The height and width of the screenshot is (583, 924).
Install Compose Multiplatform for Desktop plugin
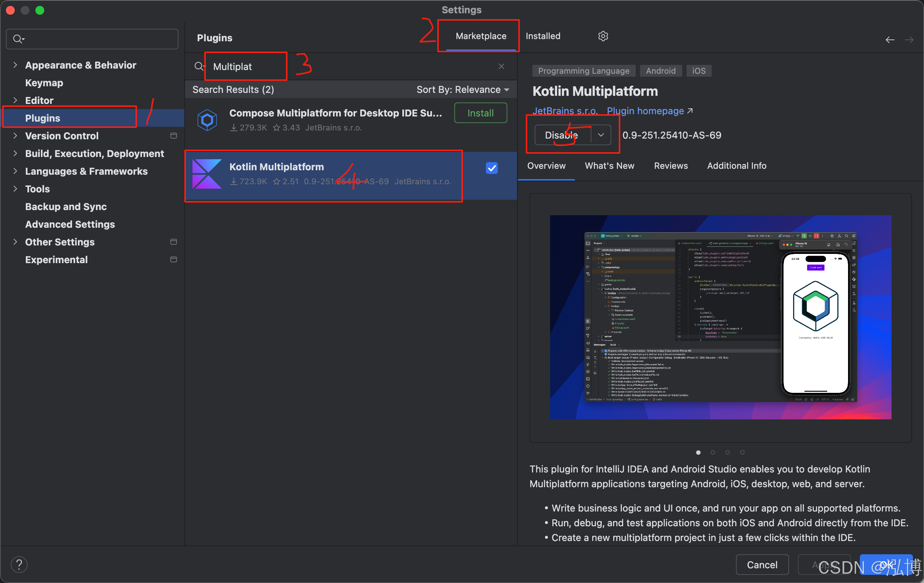pos(480,113)
